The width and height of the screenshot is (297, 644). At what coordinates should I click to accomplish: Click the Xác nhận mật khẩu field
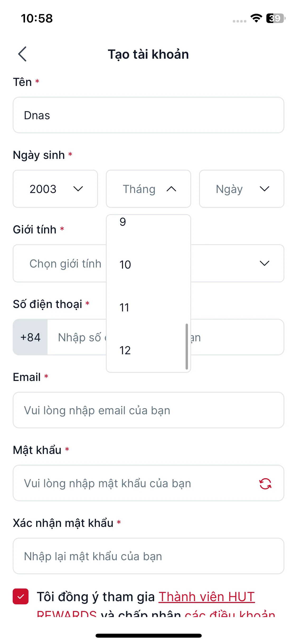tap(148, 556)
